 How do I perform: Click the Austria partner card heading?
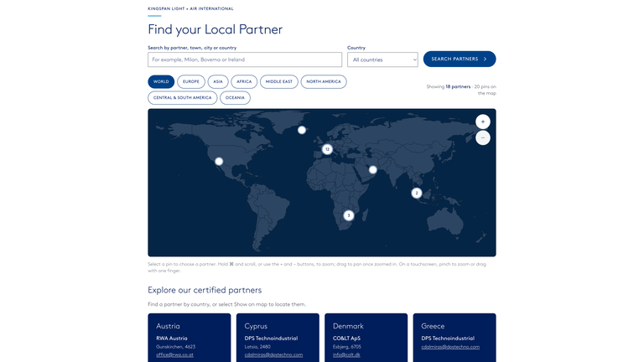(x=168, y=326)
